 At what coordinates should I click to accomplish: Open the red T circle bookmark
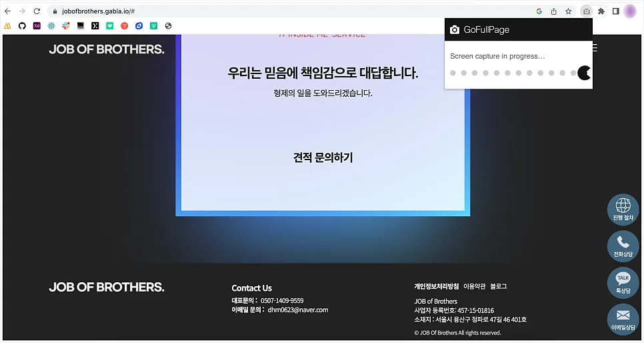125,26
